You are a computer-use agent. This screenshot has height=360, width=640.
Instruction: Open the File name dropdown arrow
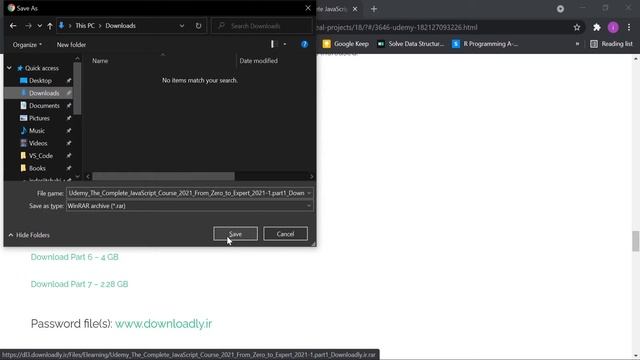point(309,193)
